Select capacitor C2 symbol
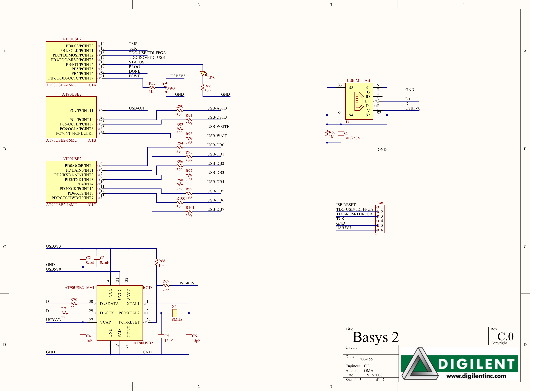This screenshot has width=554, height=392. point(83,258)
